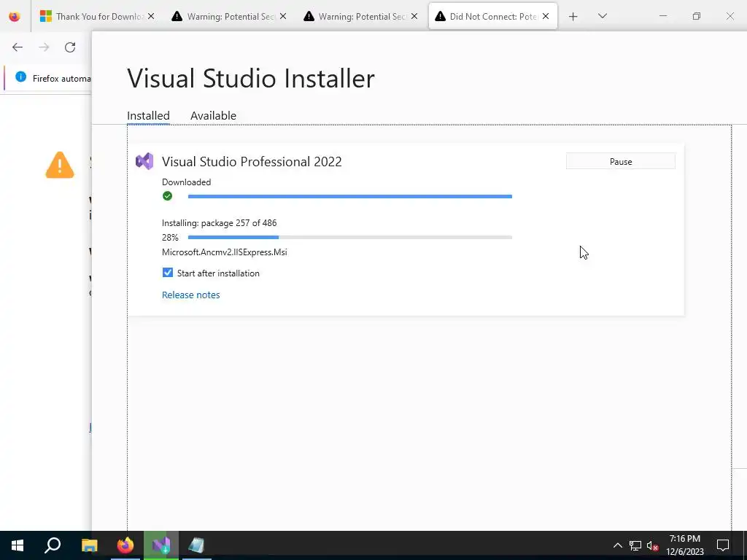Restore down the Firefox window
This screenshot has width=747, height=560.
[697, 16]
